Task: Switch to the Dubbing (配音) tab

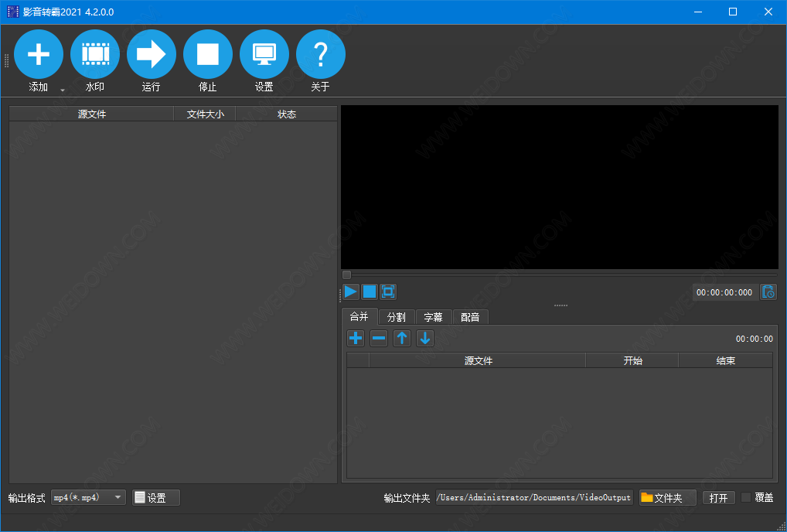Action: pyautogui.click(x=470, y=317)
